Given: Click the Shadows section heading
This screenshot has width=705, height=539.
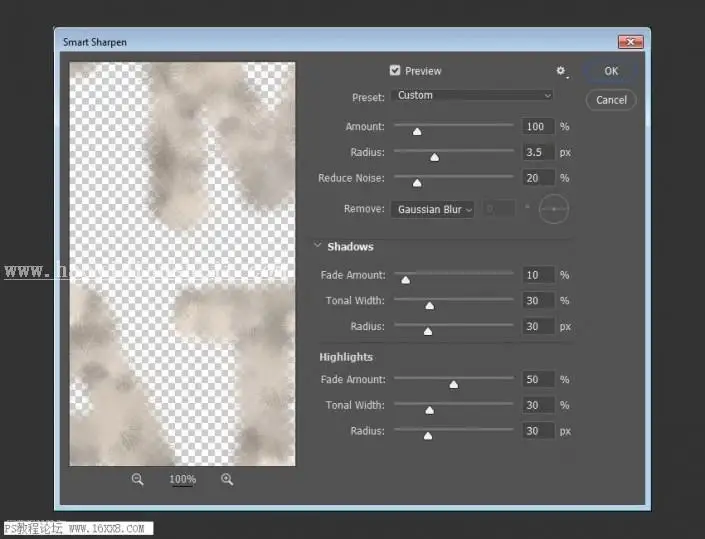Looking at the screenshot, I should [350, 246].
